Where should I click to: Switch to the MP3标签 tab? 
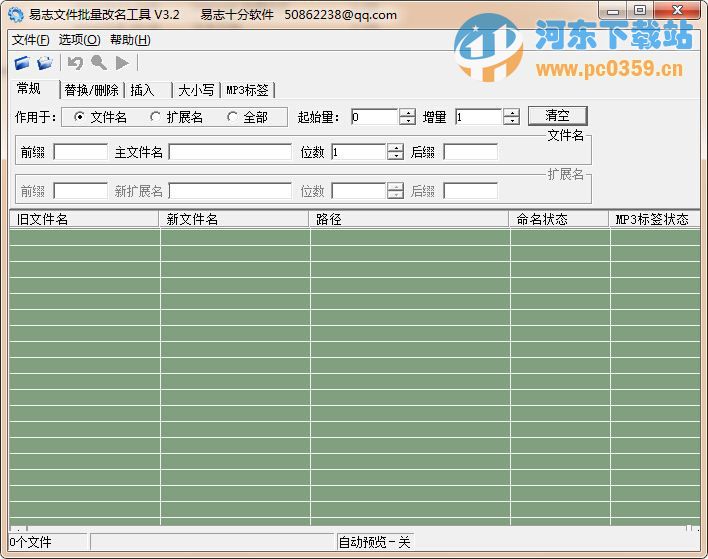pos(247,90)
